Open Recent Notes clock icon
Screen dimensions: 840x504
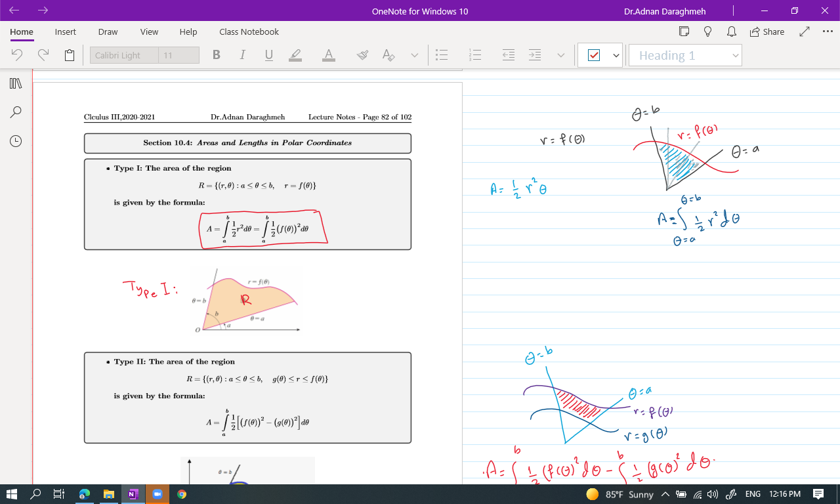(16, 141)
